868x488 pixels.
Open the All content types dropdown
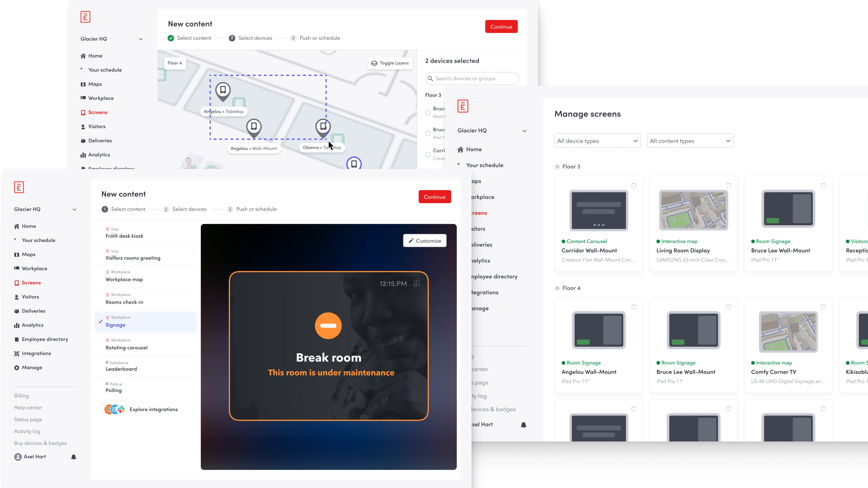pyautogui.click(x=690, y=141)
